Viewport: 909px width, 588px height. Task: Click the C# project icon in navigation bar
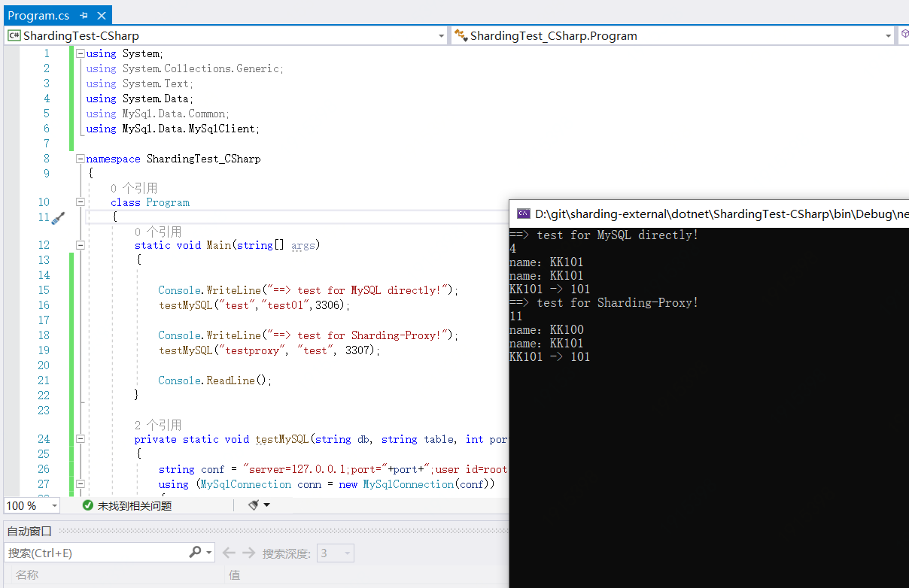coord(11,35)
